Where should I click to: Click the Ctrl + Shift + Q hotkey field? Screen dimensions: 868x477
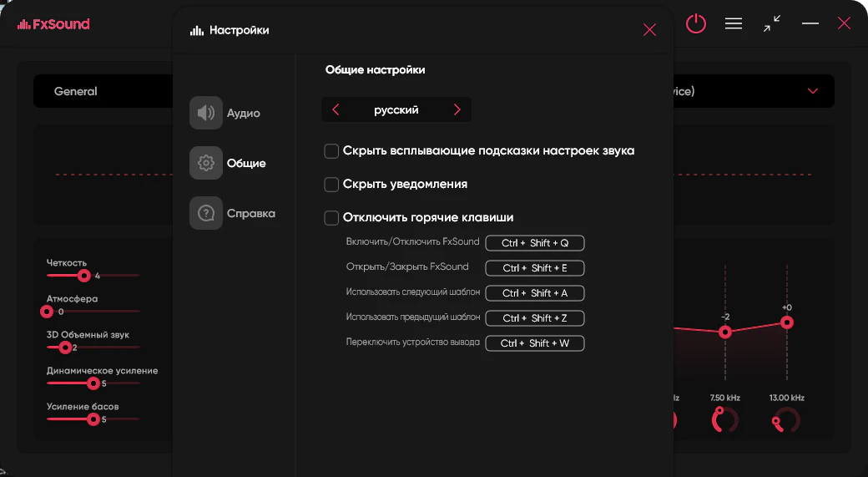[535, 243]
